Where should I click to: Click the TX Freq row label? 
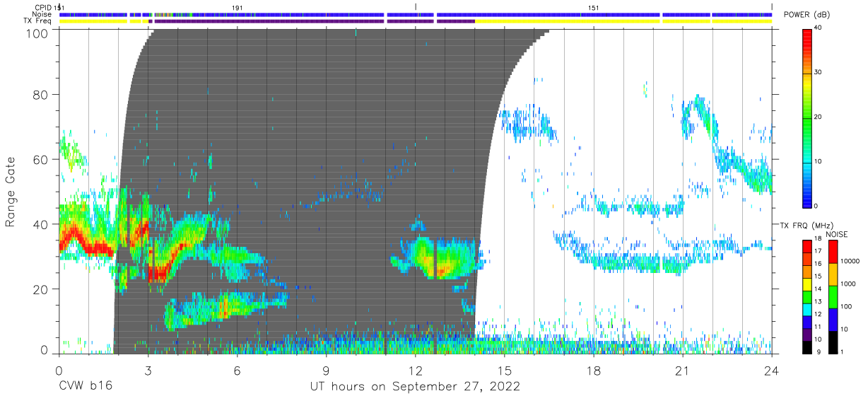tap(39, 21)
